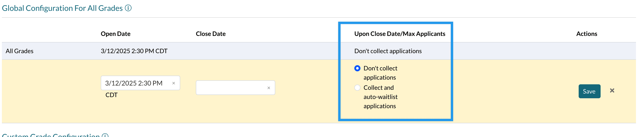
Task: Clear the Open Date field value
Action: pos(173,83)
